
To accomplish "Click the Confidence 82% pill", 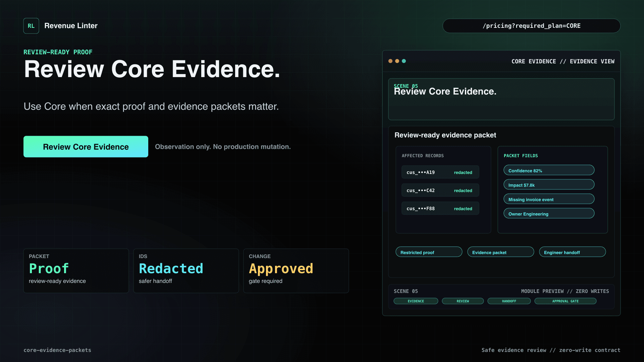I will [549, 170].
